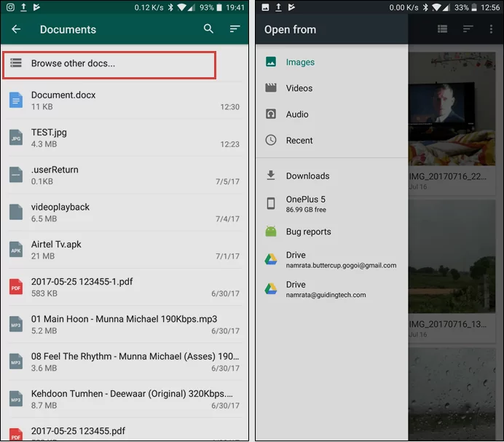Tap image notification icon in right status bar
This screenshot has width=504, height=442.
pos(265,7)
